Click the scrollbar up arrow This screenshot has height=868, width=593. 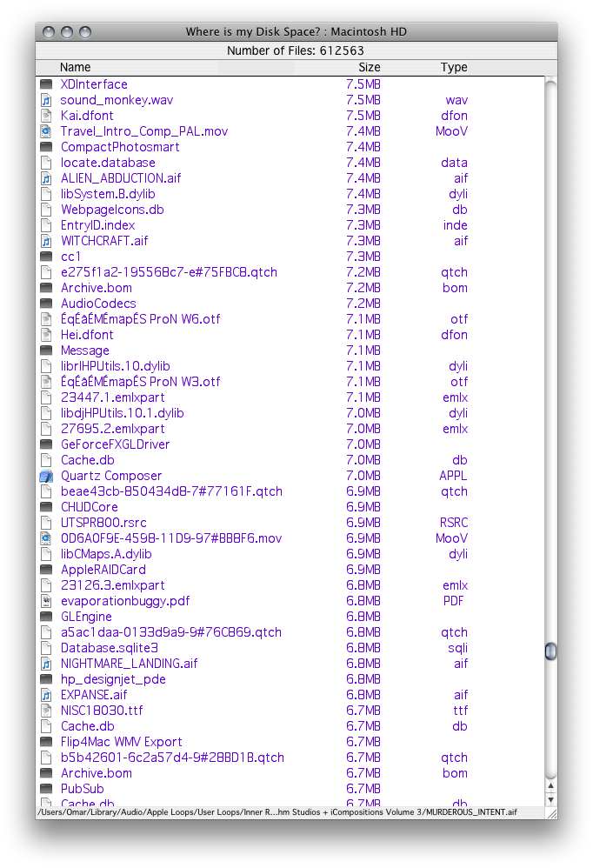[551, 785]
